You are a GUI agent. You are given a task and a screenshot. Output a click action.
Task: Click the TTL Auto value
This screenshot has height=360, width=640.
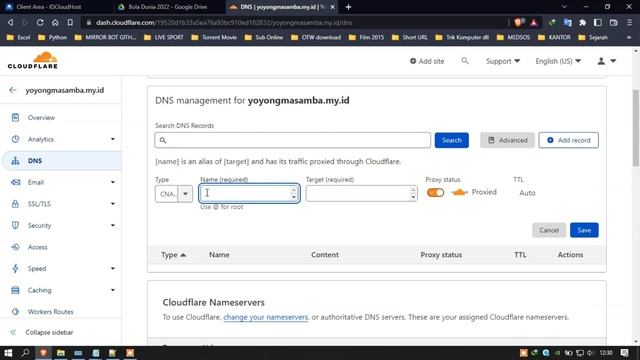pos(527,193)
